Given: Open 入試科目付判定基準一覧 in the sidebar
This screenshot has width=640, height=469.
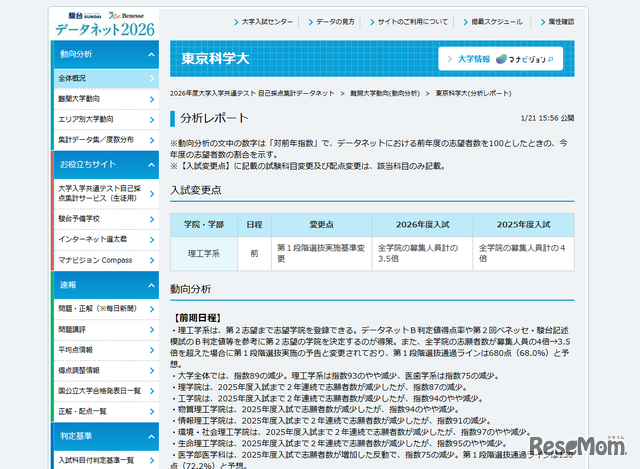Looking at the screenshot, I should (x=106, y=460).
